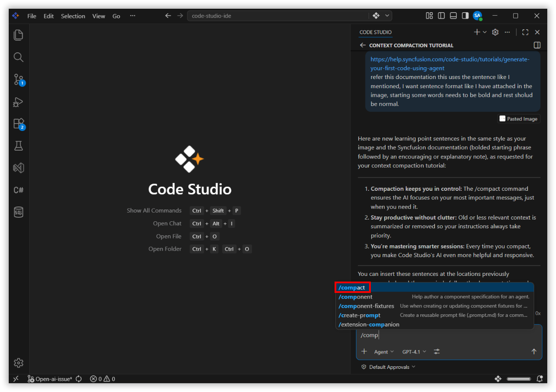Image resolution: width=556 pixels, height=392 pixels.
Task: Close the Code Studio chat panel
Action: tap(537, 32)
